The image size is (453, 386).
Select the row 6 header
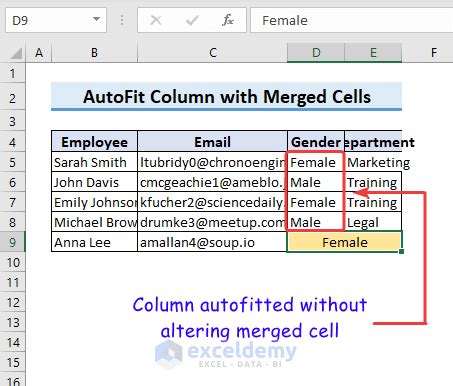[13, 182]
